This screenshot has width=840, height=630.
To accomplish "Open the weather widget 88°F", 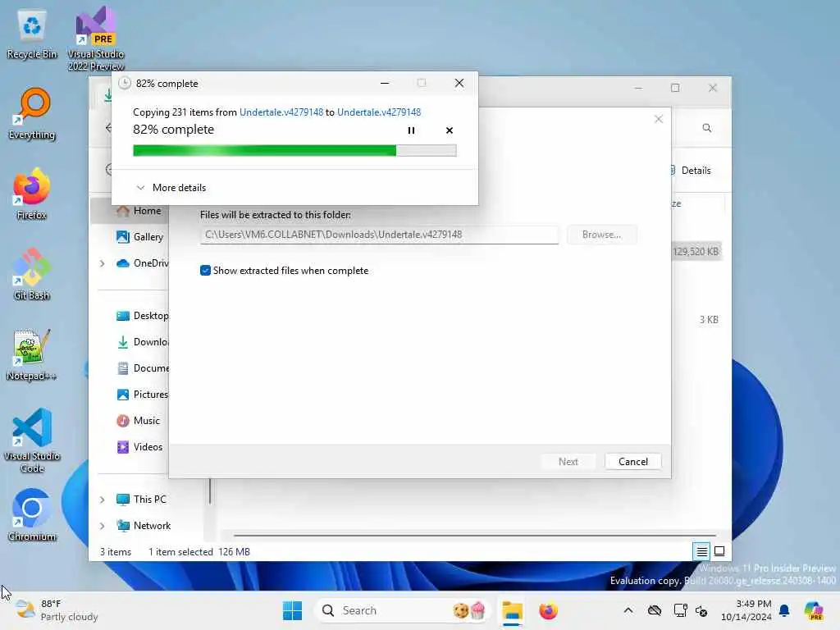I will click(x=57, y=610).
